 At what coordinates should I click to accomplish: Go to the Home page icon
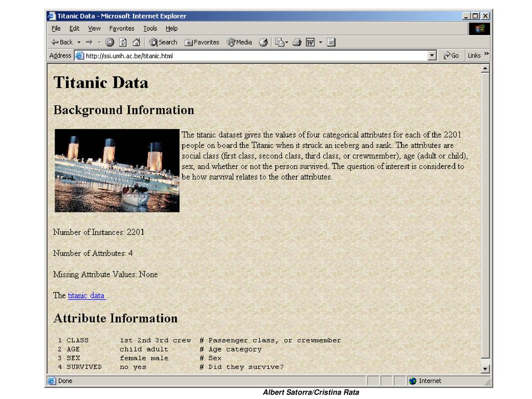137,42
